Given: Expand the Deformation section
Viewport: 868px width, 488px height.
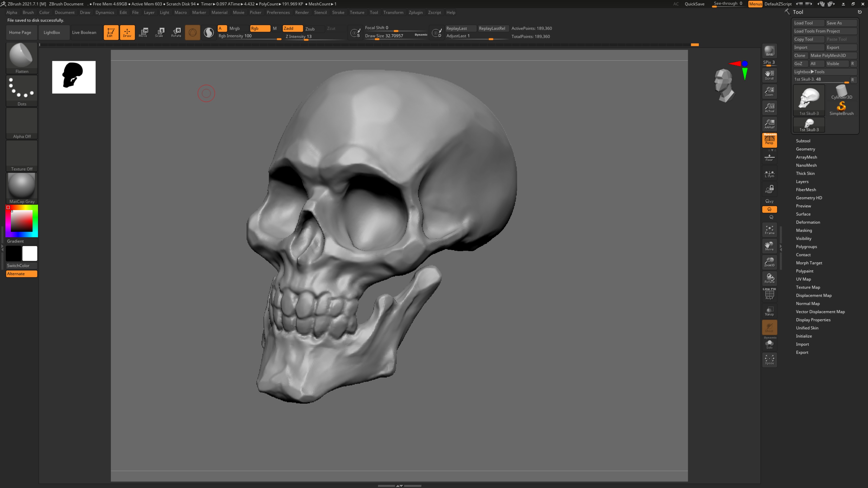Looking at the screenshot, I should point(808,222).
